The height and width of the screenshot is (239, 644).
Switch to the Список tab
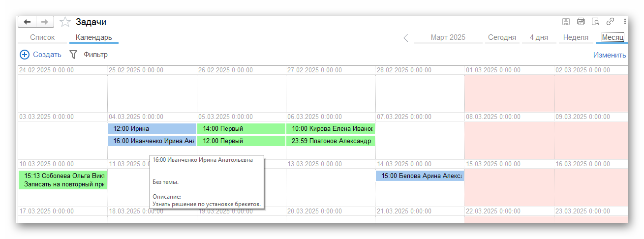42,37
